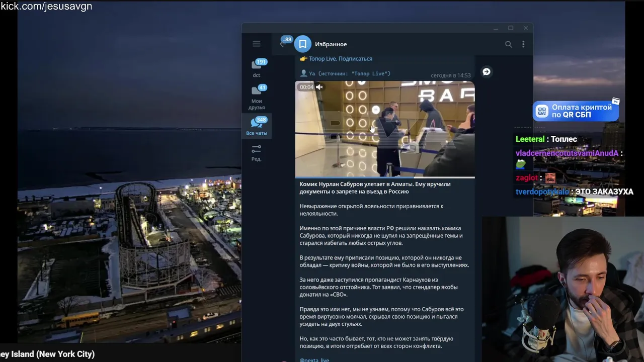Open the @nexta_live link
Viewport: 644px width, 362px height.
pyautogui.click(x=314, y=359)
